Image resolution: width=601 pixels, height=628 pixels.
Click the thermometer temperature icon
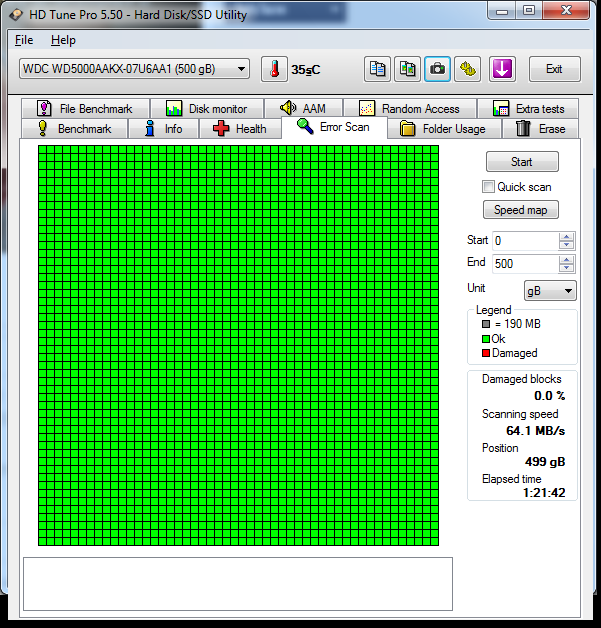point(274,69)
